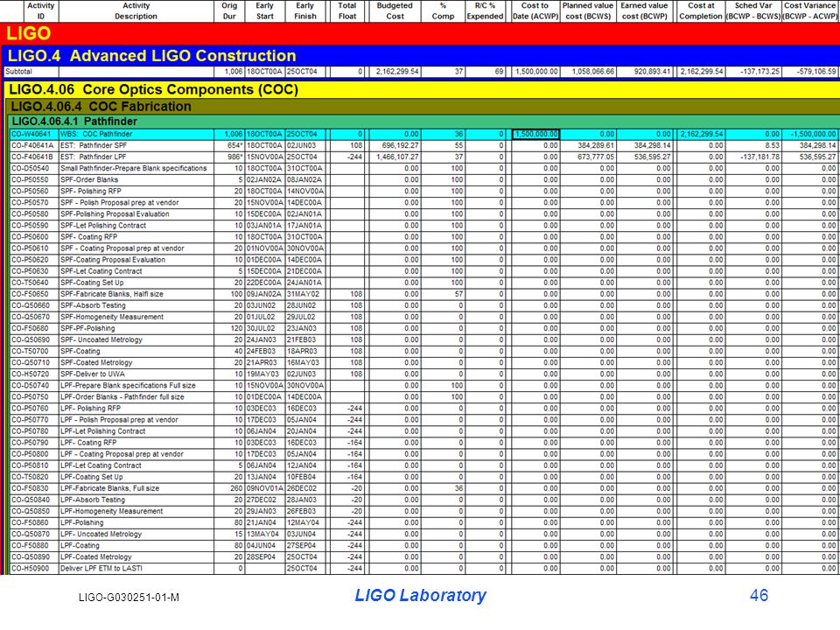The width and height of the screenshot is (840, 630).
Task: Click the Planned value cost (BCWS) header
Action: click(588, 11)
